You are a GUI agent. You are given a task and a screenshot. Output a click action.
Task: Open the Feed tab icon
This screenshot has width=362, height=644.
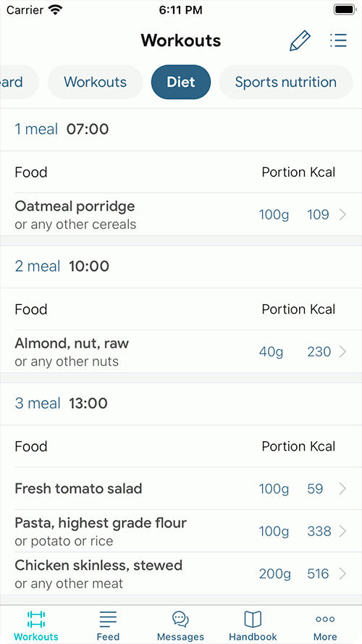(108, 619)
